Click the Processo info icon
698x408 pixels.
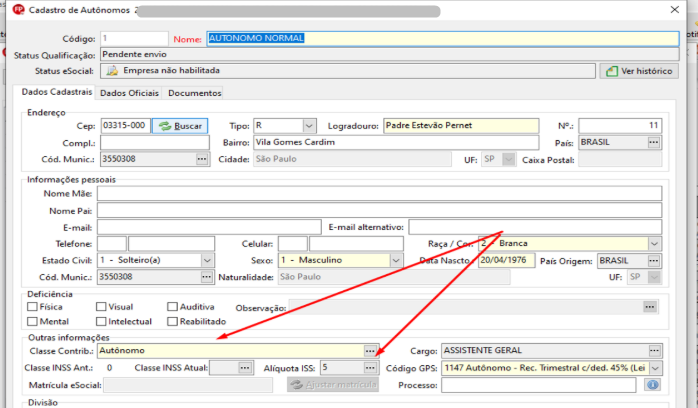[653, 385]
